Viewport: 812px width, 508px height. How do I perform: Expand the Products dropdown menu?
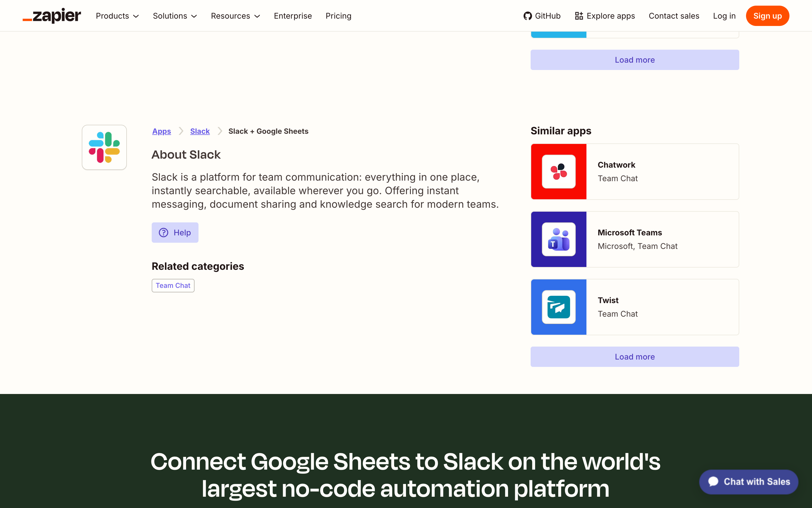[x=117, y=16]
